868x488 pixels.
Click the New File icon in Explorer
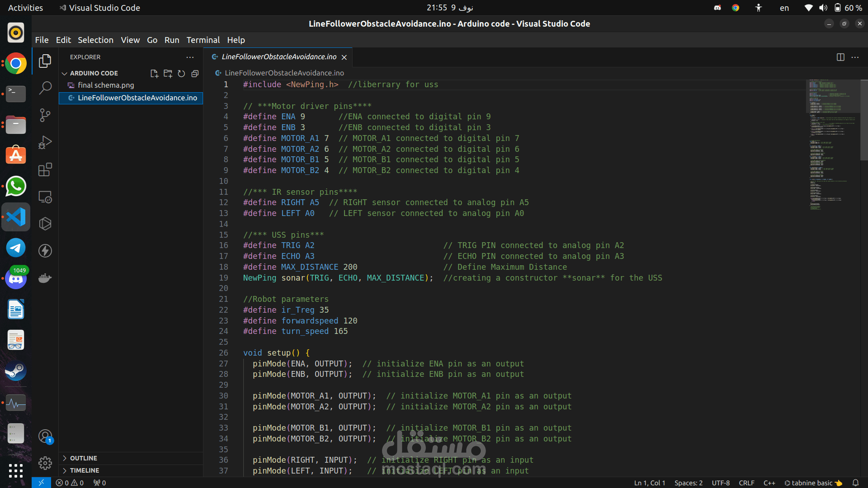(154, 73)
